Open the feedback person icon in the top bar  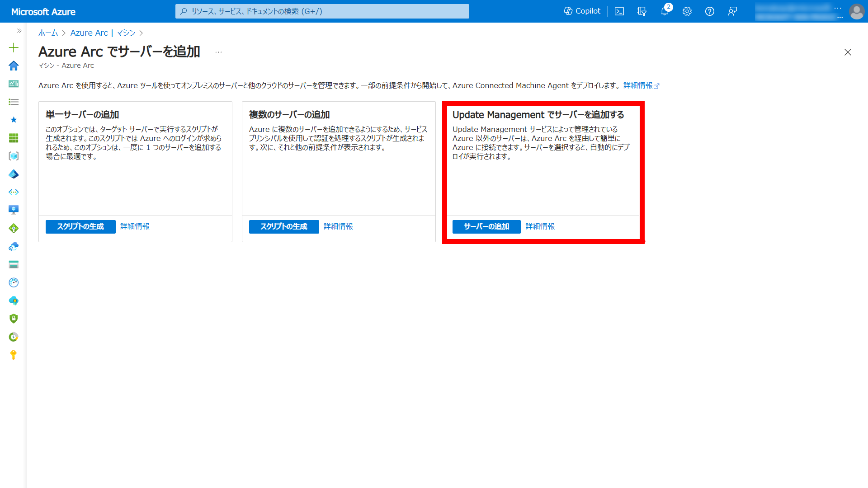tap(732, 11)
